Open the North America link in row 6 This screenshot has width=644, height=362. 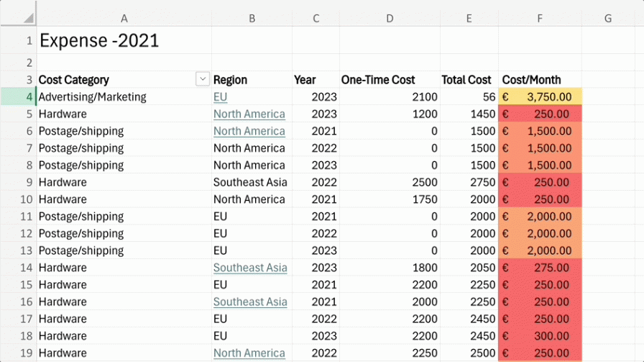(x=249, y=131)
